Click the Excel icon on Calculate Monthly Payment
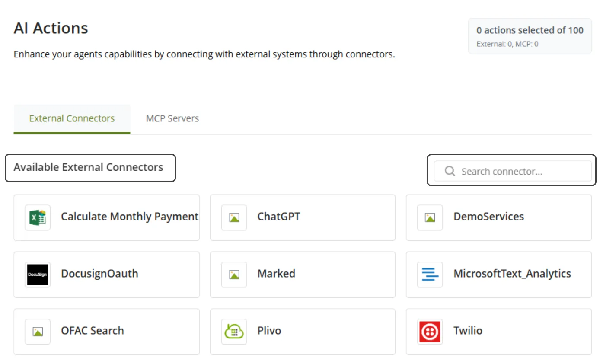This screenshot has height=364, width=603. click(x=38, y=217)
